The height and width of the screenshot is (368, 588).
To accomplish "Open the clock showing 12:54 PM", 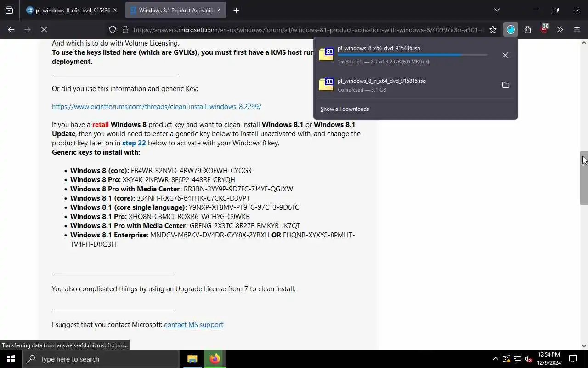I will pyautogui.click(x=549, y=359).
